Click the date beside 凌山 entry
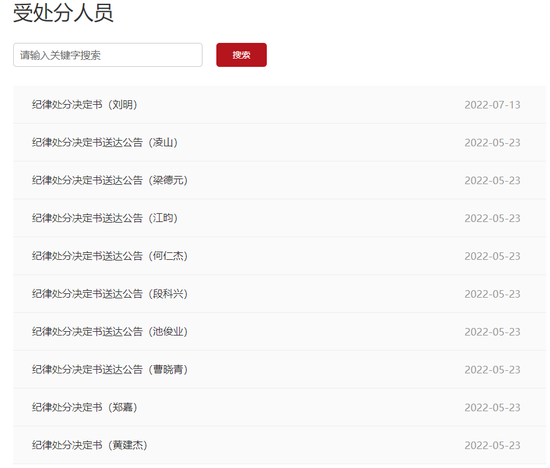Image resolution: width=550 pixels, height=468 pixels. click(x=492, y=143)
